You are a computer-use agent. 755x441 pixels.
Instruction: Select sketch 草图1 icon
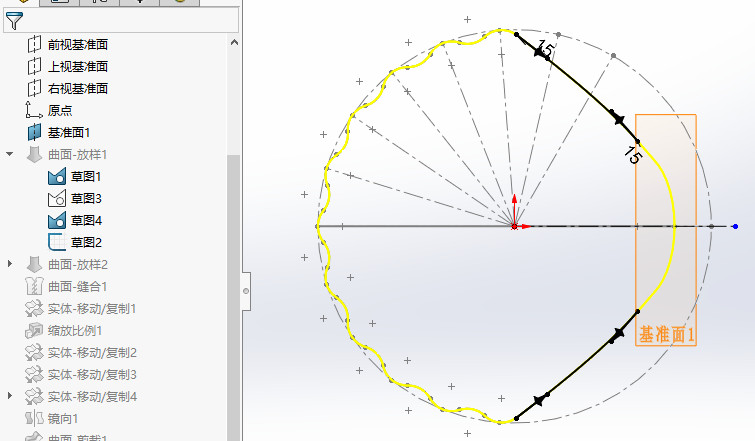57,176
